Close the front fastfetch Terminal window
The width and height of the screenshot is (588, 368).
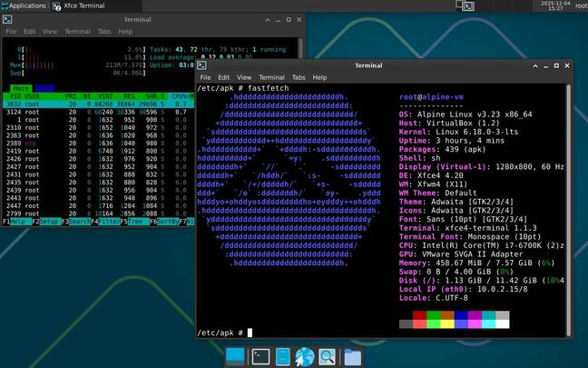point(567,65)
